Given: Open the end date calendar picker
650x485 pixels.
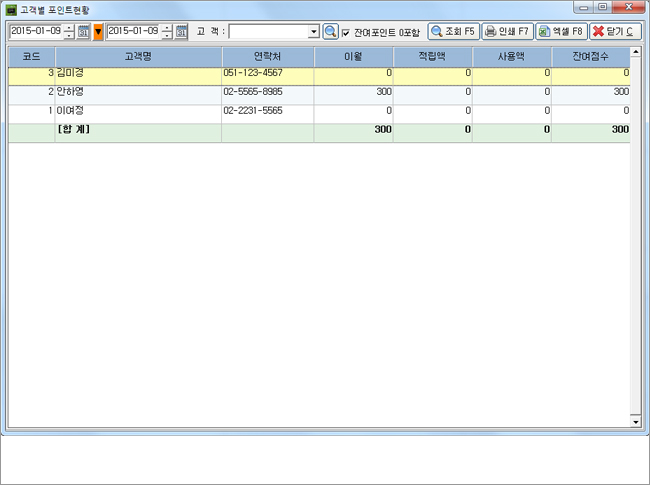Looking at the screenshot, I should point(181,32).
